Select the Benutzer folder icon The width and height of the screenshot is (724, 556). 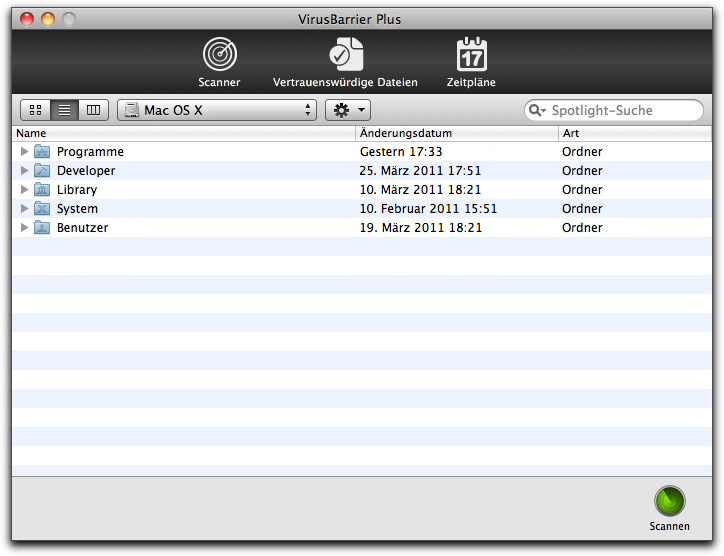[x=42, y=227]
